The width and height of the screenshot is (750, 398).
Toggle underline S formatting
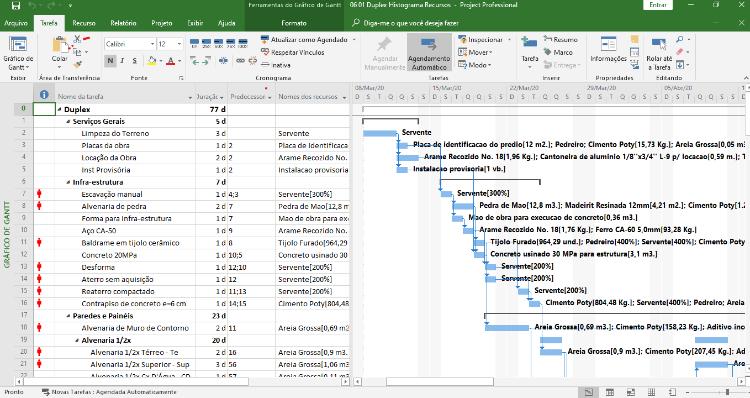(135, 61)
